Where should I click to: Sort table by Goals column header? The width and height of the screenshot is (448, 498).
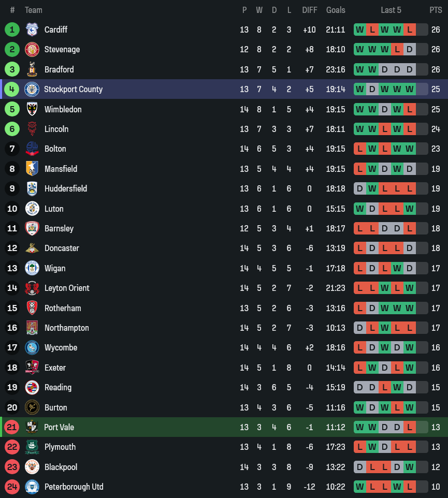click(x=336, y=10)
